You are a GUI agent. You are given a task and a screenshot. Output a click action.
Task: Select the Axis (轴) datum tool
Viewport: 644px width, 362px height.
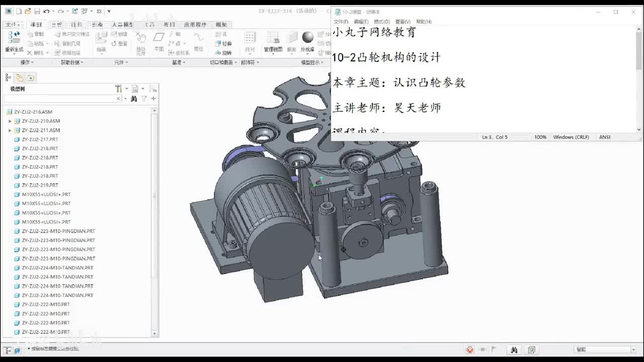click(x=175, y=34)
